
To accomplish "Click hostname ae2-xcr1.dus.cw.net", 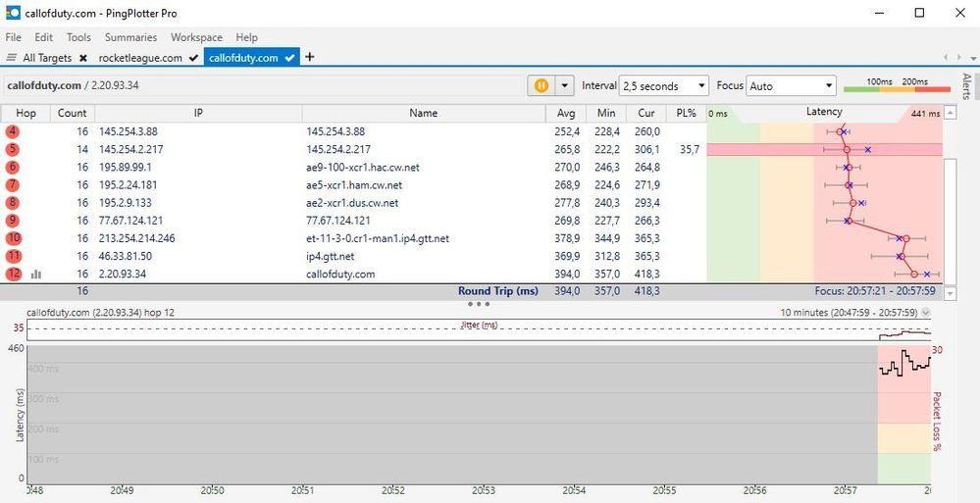I will pos(352,203).
